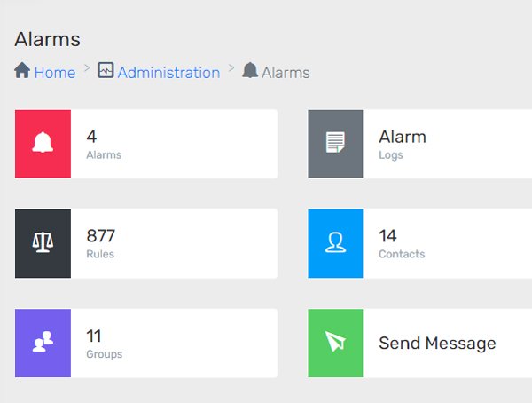Open the Home breadcrumb link
The width and height of the screenshot is (532, 403).
(x=54, y=73)
